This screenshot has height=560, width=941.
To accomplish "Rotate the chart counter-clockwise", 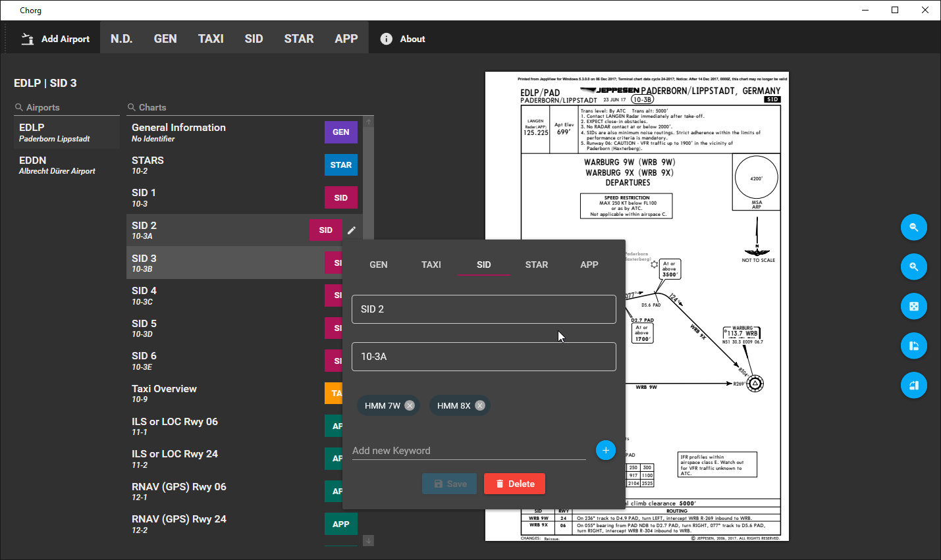I will [x=914, y=345].
